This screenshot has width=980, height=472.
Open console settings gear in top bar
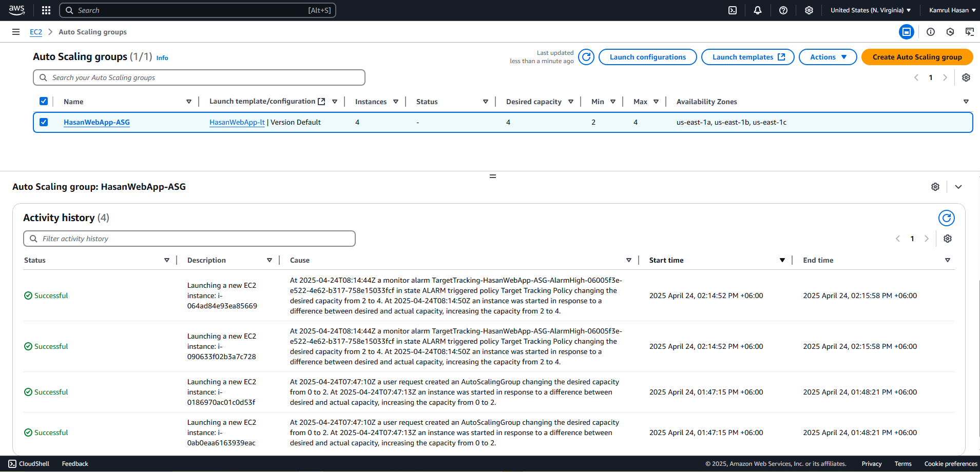point(809,10)
